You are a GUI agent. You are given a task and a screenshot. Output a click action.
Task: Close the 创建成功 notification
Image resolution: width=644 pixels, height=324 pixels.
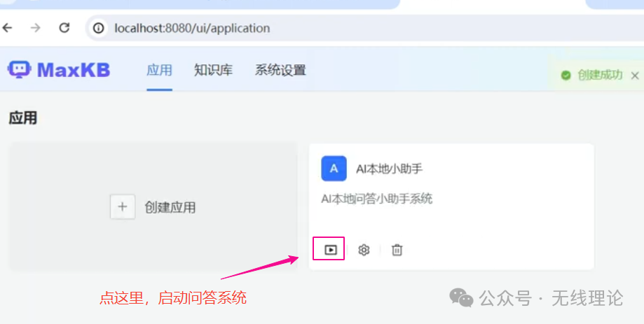(635, 76)
